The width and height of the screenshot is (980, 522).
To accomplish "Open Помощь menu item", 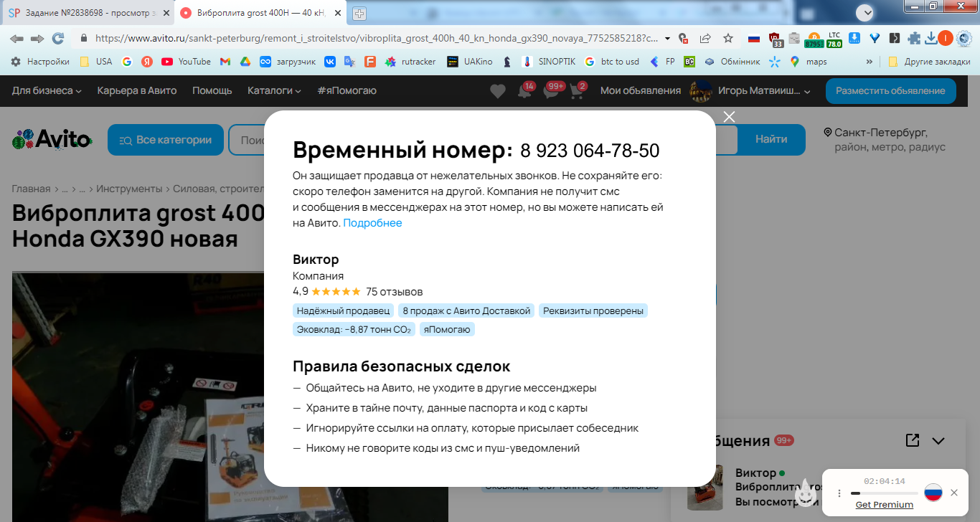I will (212, 91).
